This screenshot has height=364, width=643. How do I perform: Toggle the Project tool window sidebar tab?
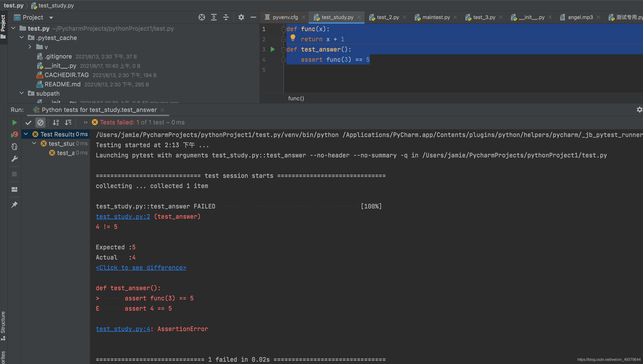click(3, 26)
